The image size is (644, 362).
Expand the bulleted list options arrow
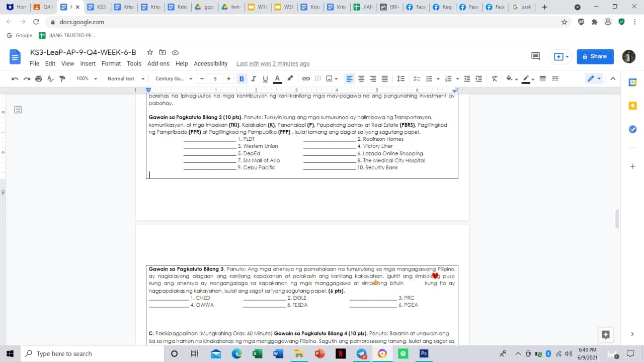pyautogui.click(x=438, y=79)
